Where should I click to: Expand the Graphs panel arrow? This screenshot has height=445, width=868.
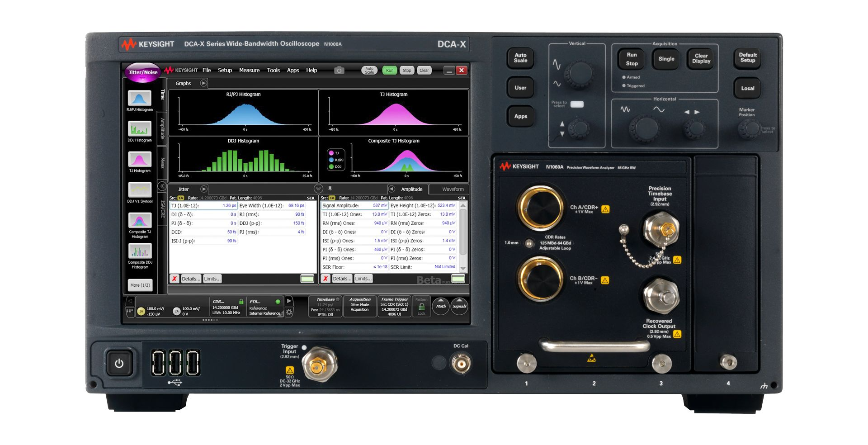coord(203,83)
